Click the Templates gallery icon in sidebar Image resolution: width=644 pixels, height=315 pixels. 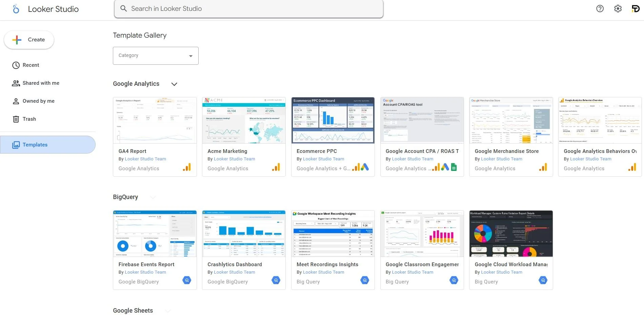pos(16,145)
